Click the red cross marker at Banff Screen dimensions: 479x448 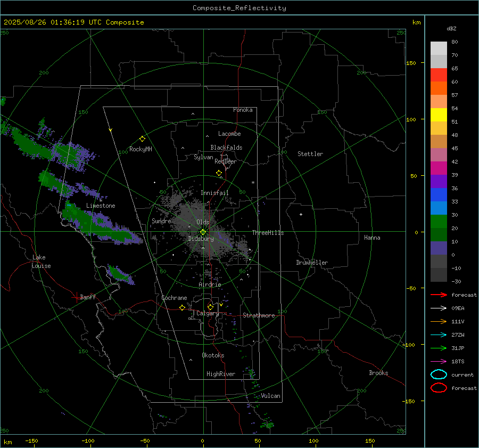(x=76, y=297)
